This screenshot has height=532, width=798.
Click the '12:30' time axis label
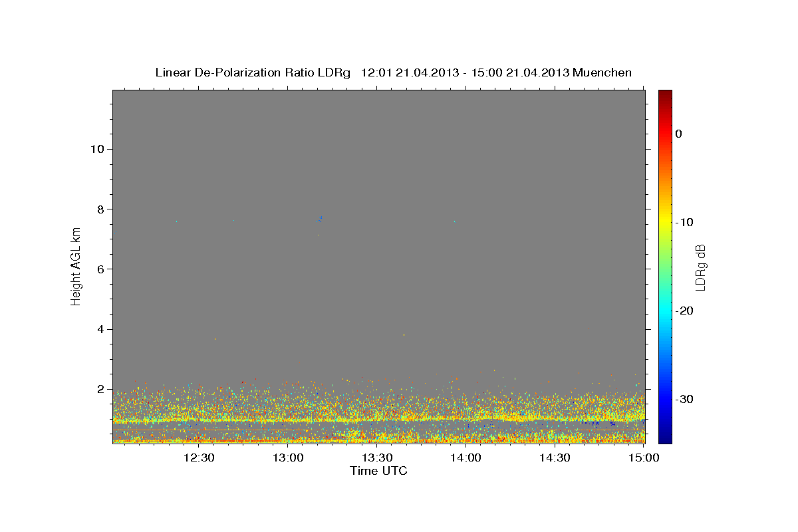click(x=199, y=458)
